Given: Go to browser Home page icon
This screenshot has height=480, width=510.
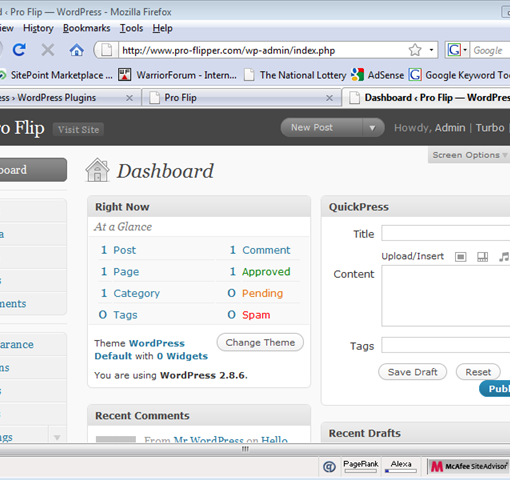Looking at the screenshot, I should point(76,50).
